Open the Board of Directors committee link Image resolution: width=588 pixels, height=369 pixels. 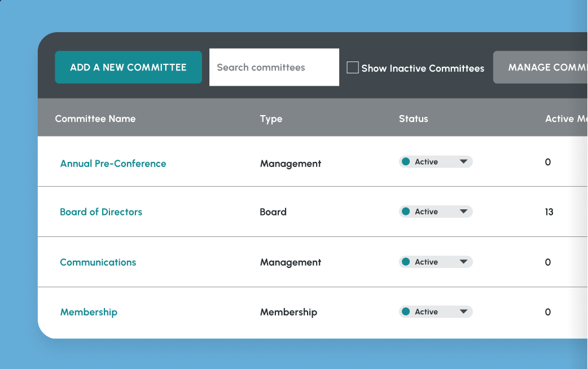[101, 212]
